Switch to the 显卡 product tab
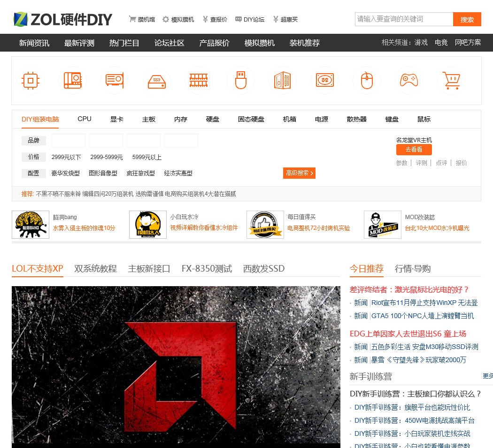The image size is (493, 448). pyautogui.click(x=116, y=119)
